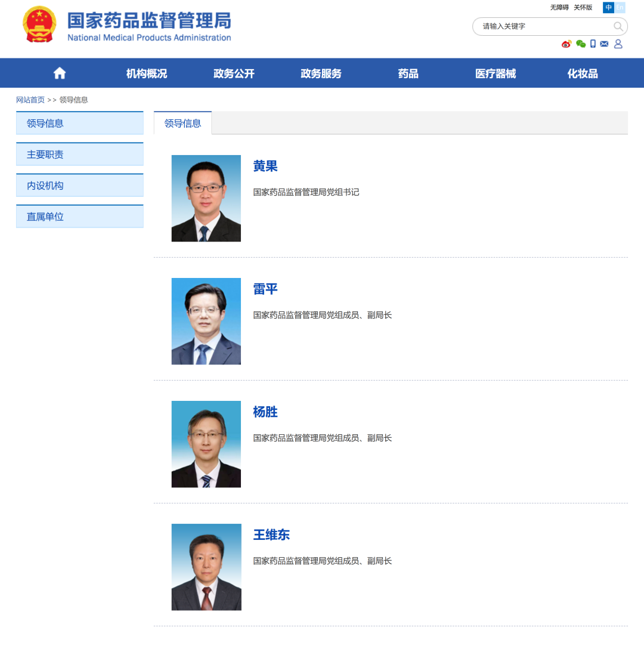Click the search magnifier icon
The image size is (644, 649).
click(x=618, y=26)
